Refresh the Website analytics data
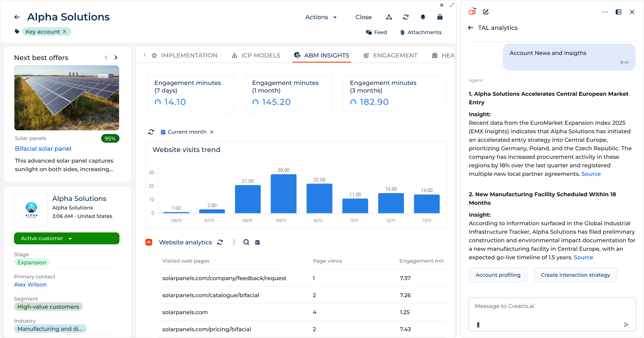 pyautogui.click(x=220, y=242)
